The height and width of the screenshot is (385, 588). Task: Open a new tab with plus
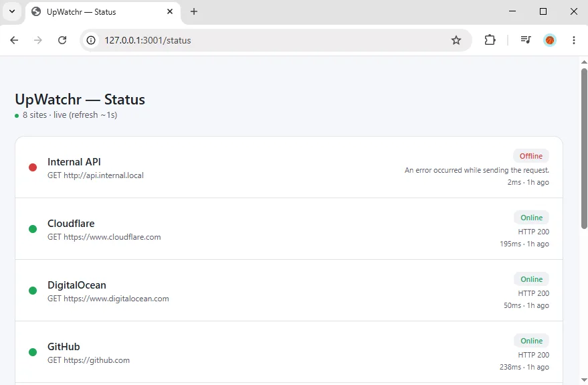[194, 11]
